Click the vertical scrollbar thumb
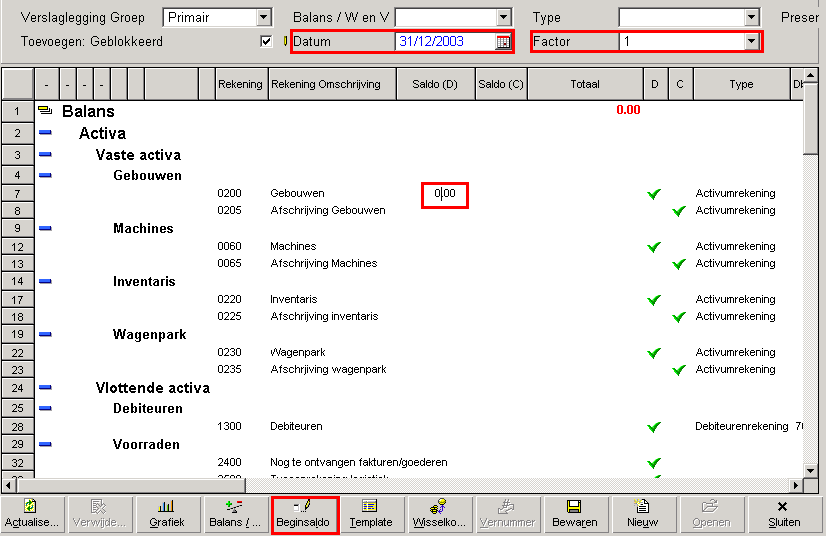The width and height of the screenshot is (826, 536). pyautogui.click(x=810, y=119)
